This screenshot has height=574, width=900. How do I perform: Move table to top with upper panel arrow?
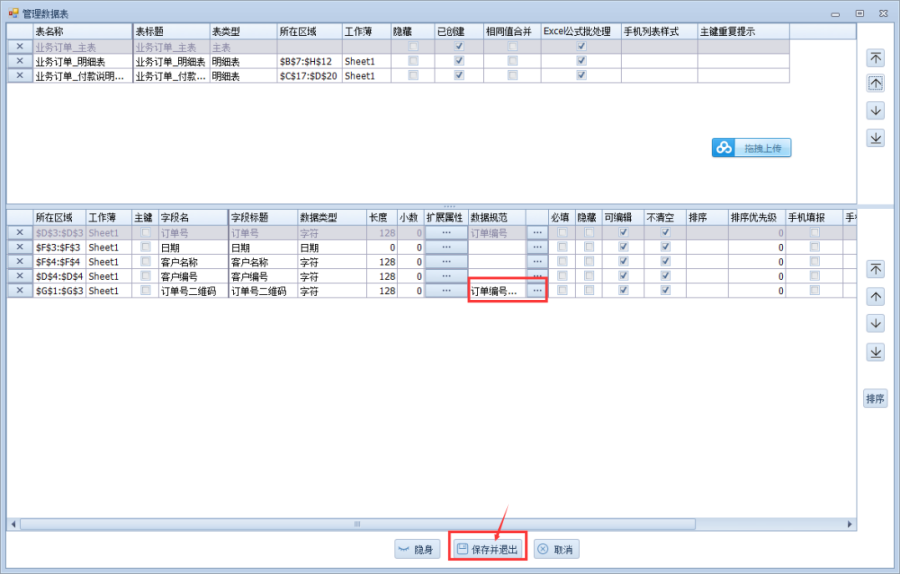pos(875,58)
